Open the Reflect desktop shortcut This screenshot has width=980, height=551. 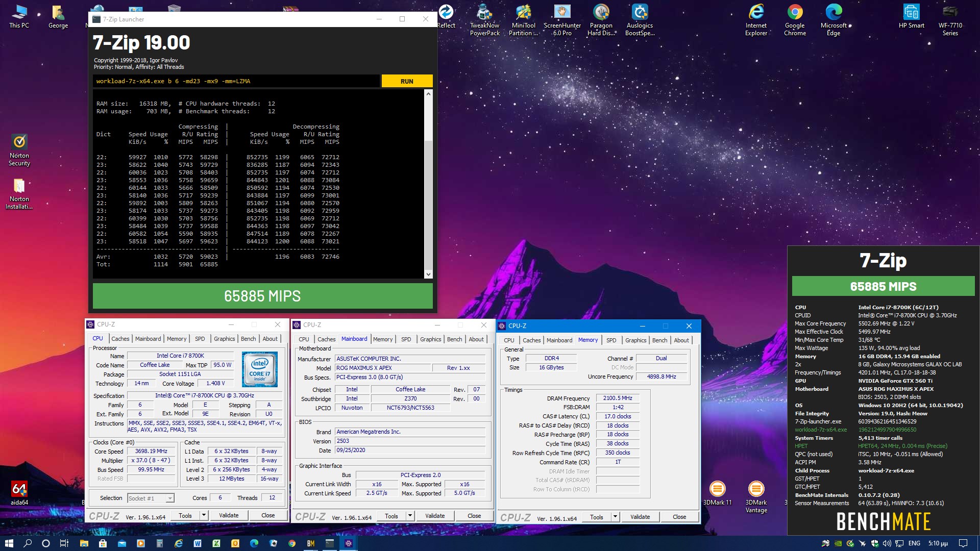click(x=446, y=16)
